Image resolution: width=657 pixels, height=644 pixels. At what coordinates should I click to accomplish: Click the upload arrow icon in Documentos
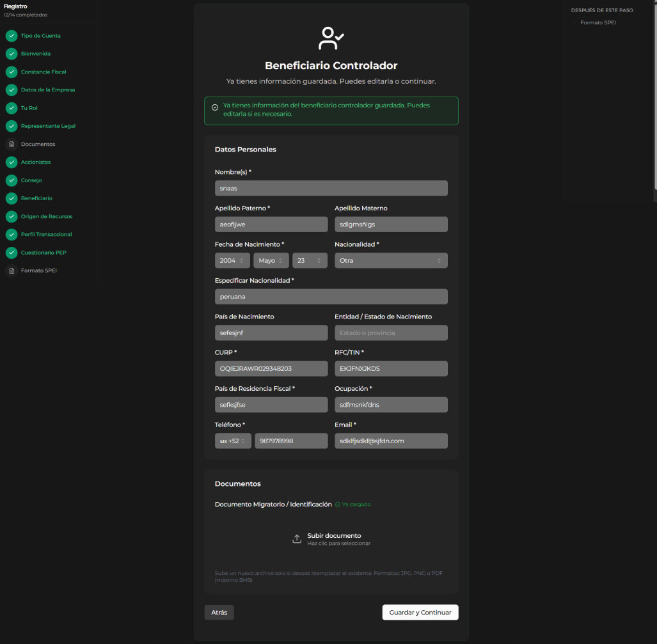[297, 539]
